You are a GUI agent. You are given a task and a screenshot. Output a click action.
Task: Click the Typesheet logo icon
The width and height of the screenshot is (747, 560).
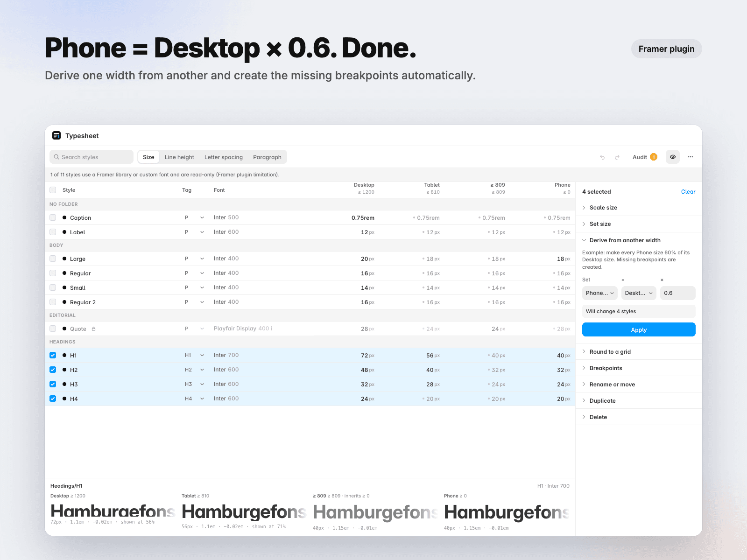(56, 135)
